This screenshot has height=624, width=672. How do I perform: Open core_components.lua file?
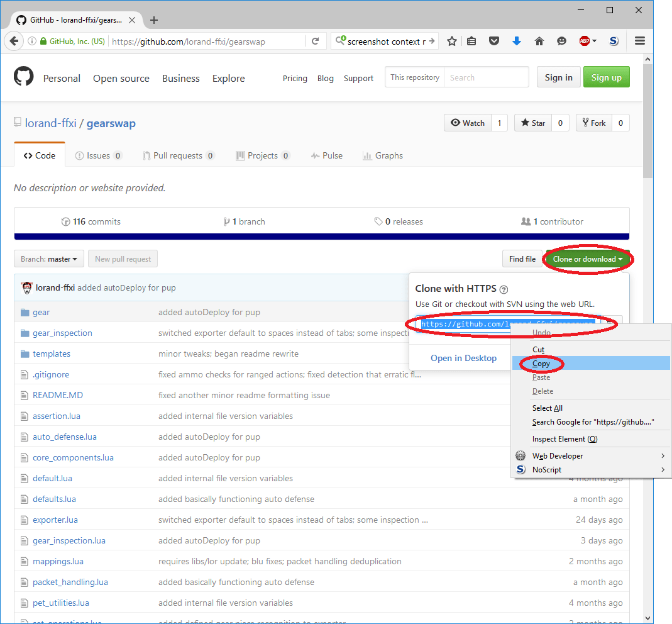coord(74,457)
